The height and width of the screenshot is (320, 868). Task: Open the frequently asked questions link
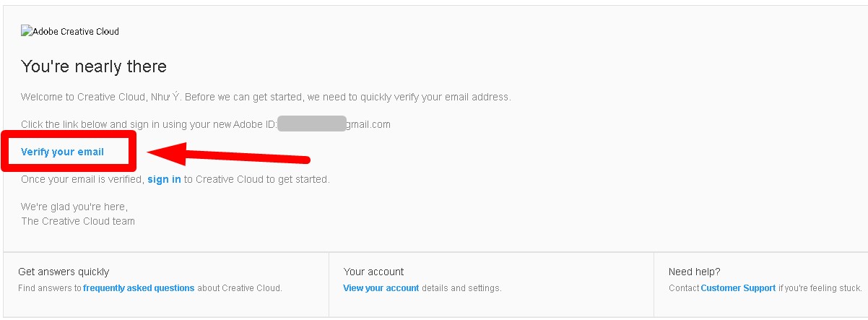click(x=139, y=288)
